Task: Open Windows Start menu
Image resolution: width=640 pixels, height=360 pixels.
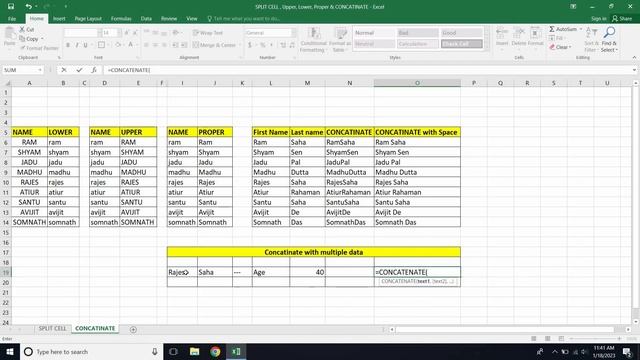Action: coord(10,351)
